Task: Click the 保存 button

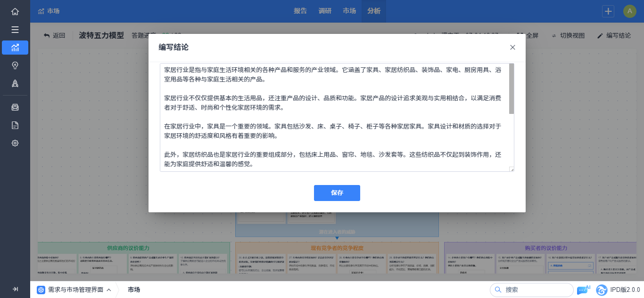Action: coord(337,193)
